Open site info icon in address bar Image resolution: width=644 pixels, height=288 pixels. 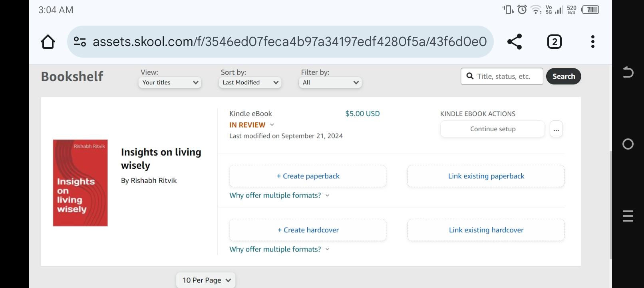point(80,42)
